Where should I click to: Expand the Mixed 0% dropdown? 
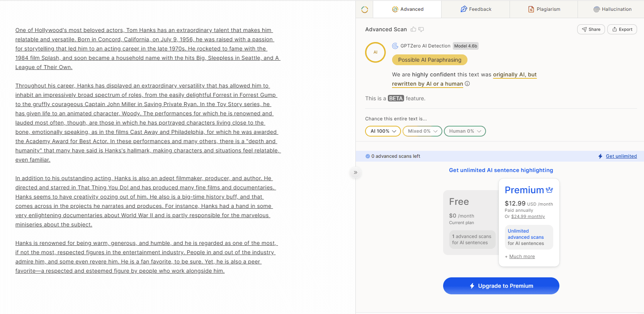tap(422, 131)
